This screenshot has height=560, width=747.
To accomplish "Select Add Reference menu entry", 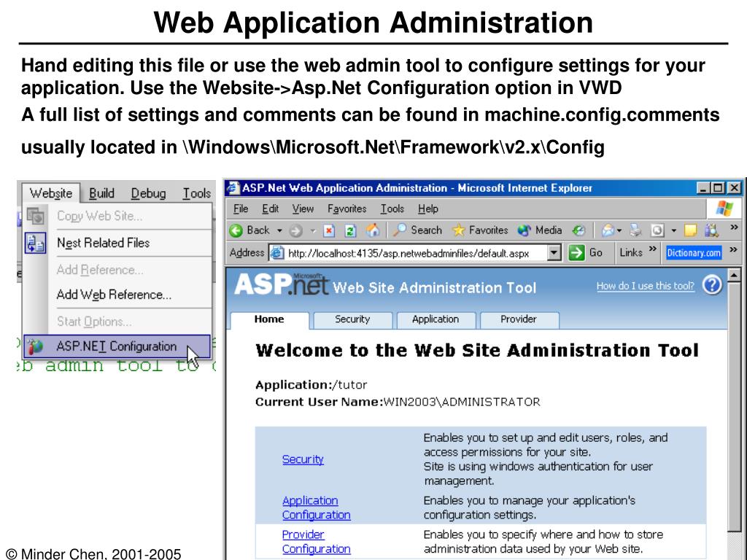I will click(117, 270).
